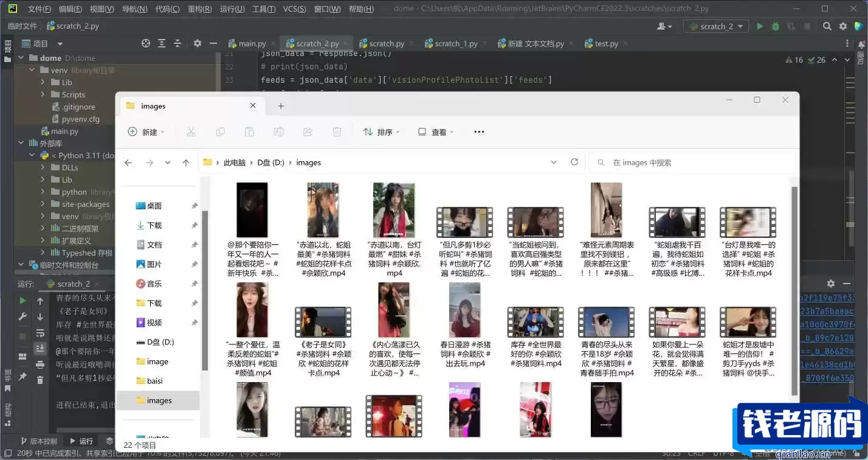868x460 pixels.
Task: Toggle soft-wrap in Run panel
Action: coord(40,333)
